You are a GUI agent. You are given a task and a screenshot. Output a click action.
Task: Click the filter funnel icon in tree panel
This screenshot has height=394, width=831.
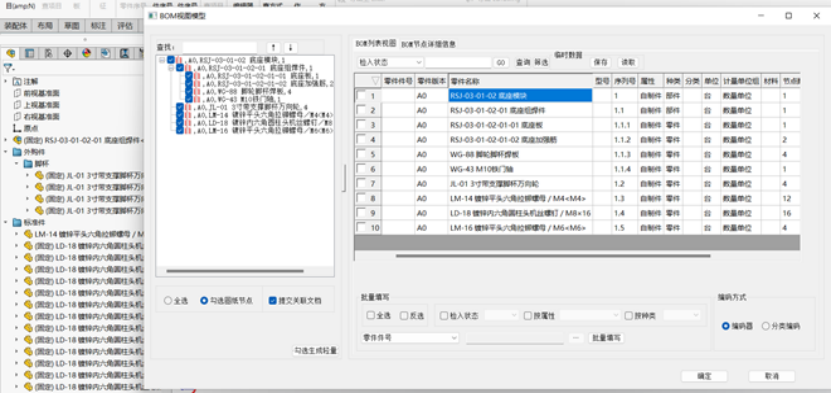pyautogui.click(x=7, y=68)
